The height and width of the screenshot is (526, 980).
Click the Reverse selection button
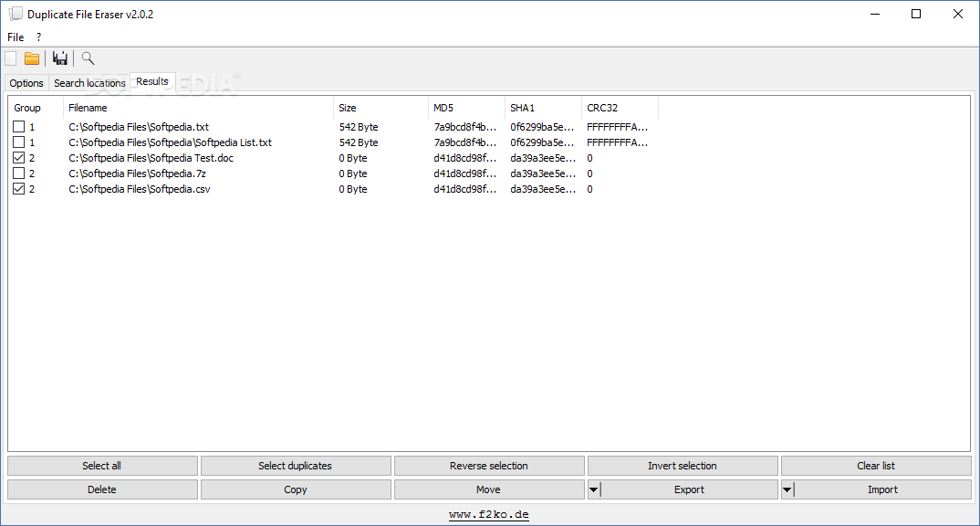pos(489,466)
